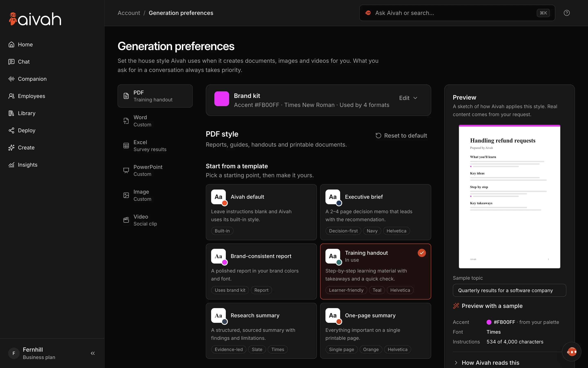This screenshot has width=588, height=368.
Task: Select the Image Custom format
Action: [x=155, y=195]
